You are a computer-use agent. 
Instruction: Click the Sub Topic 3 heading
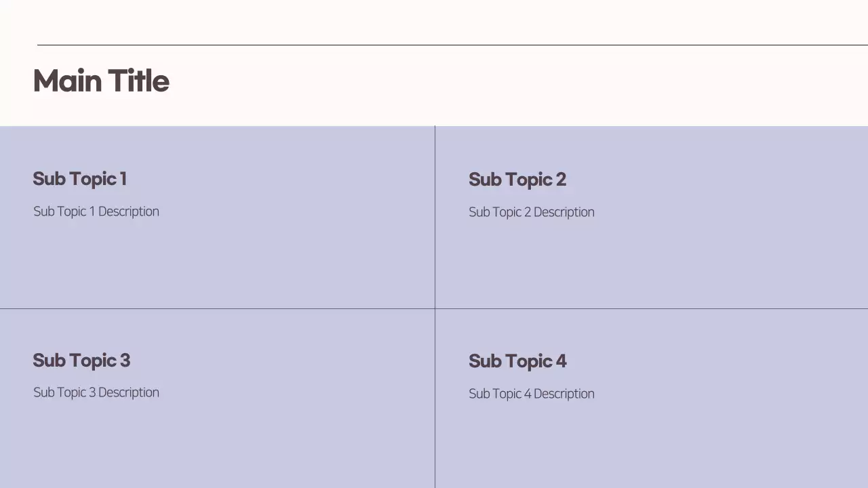[81, 361]
